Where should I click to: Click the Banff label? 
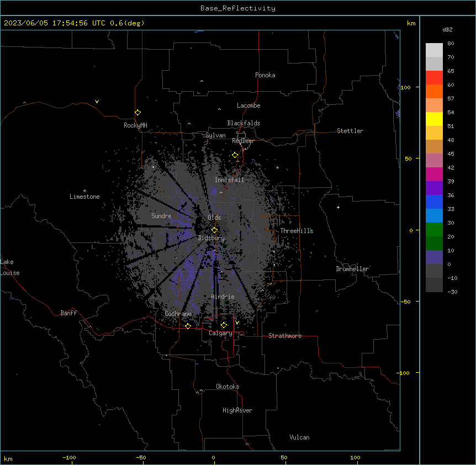coord(68,313)
